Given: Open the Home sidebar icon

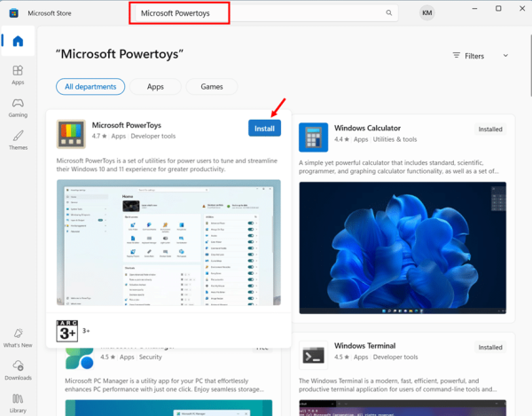Looking at the screenshot, I should (18, 41).
